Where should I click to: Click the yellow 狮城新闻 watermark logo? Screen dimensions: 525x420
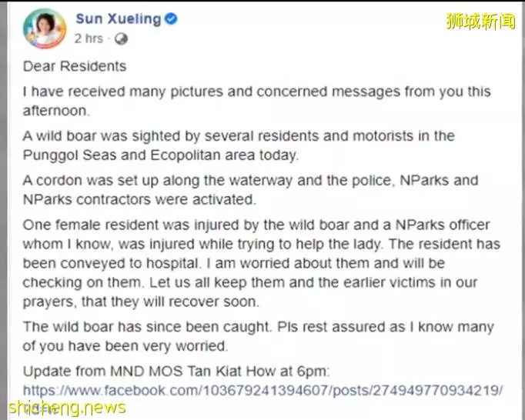[481, 21]
